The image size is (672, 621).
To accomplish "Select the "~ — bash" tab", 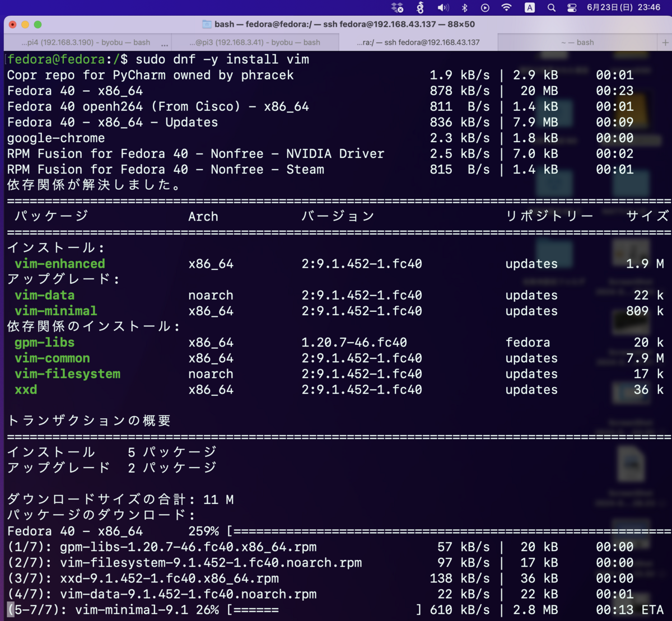I will (577, 42).
